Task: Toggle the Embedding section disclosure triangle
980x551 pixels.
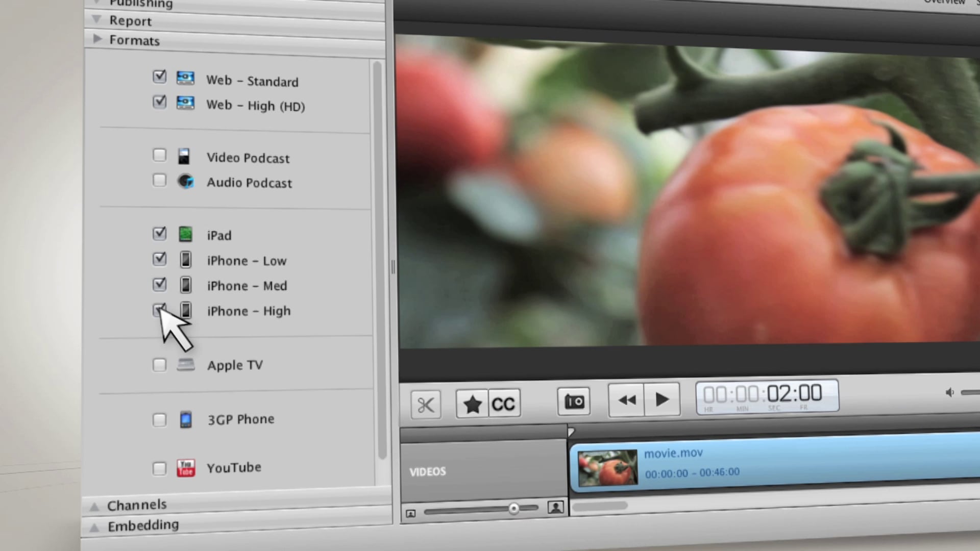Action: pyautogui.click(x=94, y=528)
